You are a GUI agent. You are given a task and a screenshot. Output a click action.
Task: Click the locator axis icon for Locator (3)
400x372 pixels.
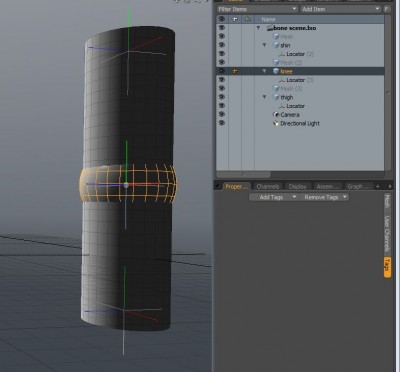click(x=282, y=80)
